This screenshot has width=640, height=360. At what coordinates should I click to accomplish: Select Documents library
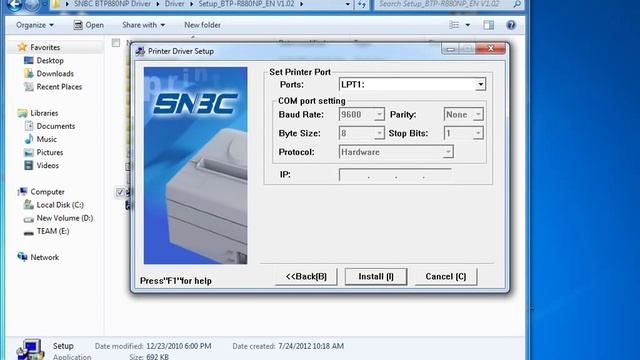56,126
